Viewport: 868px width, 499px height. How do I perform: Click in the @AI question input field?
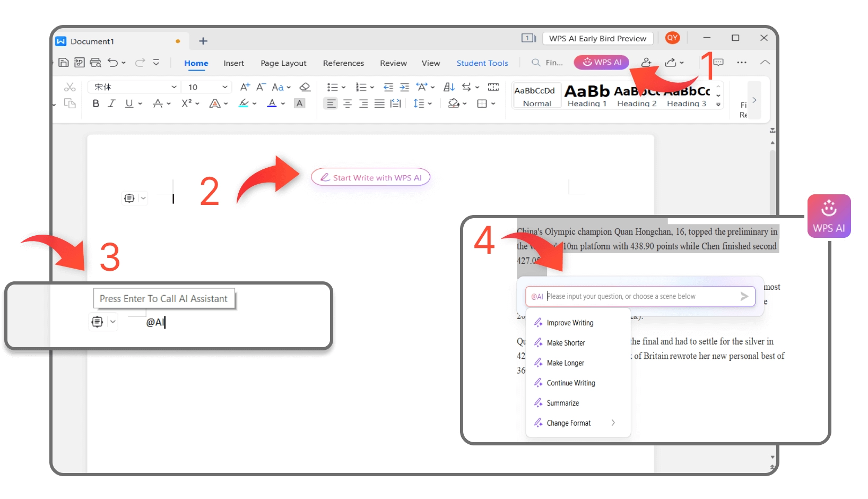tap(640, 296)
